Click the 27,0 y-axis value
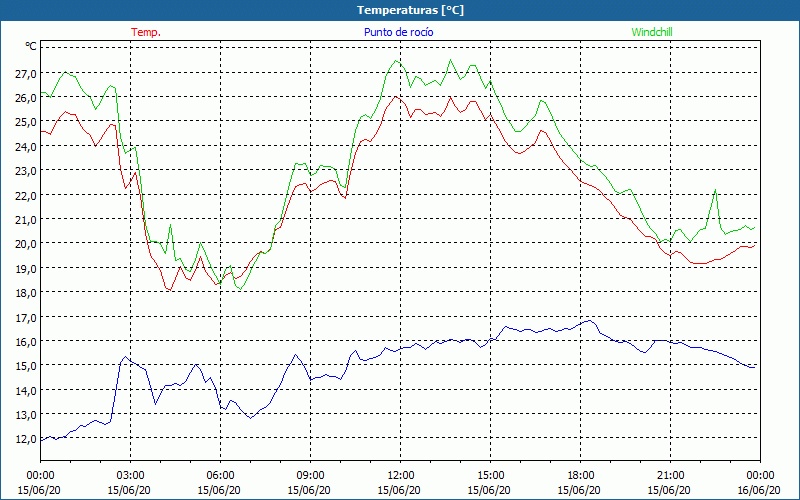Viewport: 800px width, 500px height. click(25, 74)
